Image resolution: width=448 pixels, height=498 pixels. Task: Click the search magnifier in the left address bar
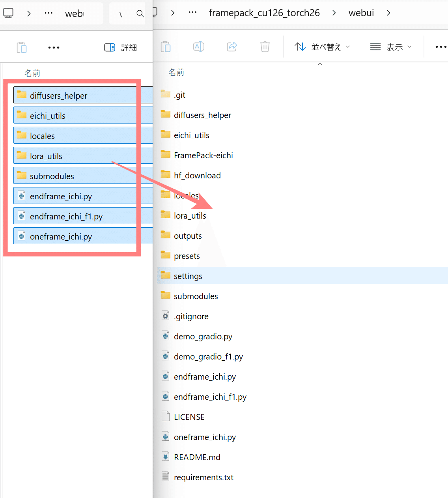(x=140, y=13)
